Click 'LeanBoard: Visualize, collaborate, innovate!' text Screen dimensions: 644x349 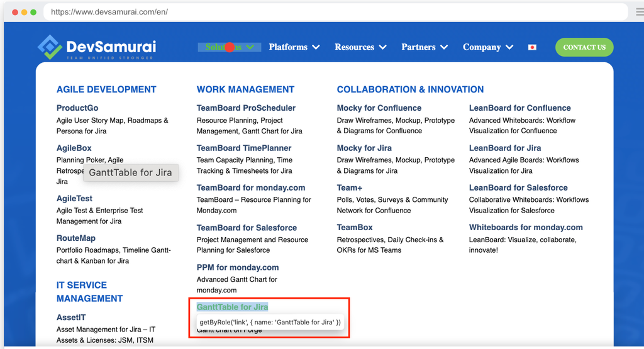[523, 245]
